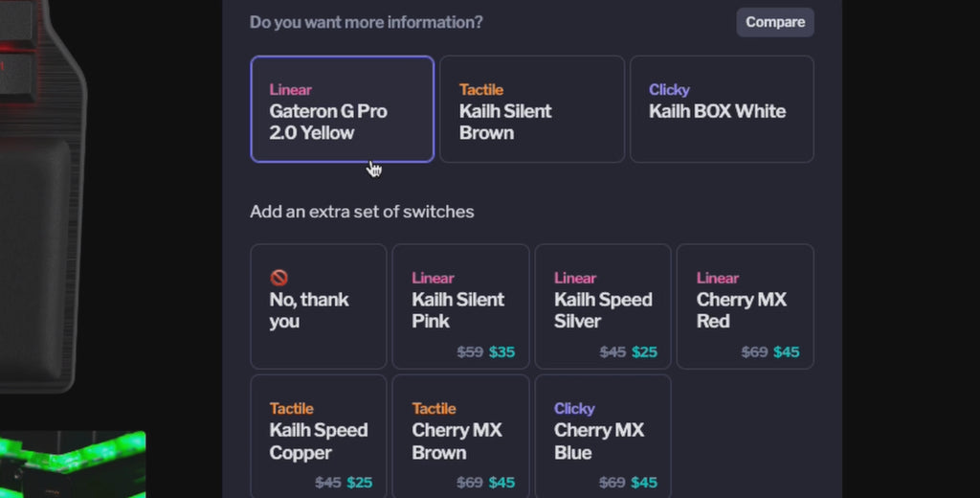Add the Kailh Silent Pink extra set

pyautogui.click(x=460, y=306)
